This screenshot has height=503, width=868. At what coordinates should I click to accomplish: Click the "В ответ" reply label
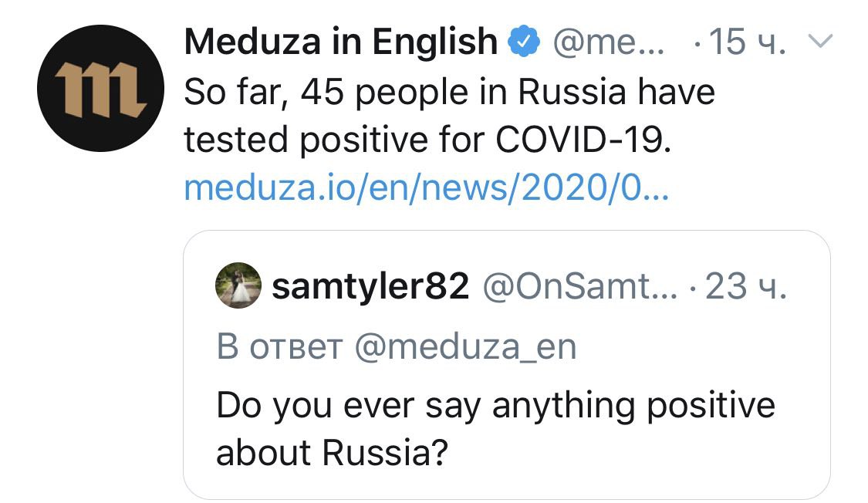pos(279,347)
